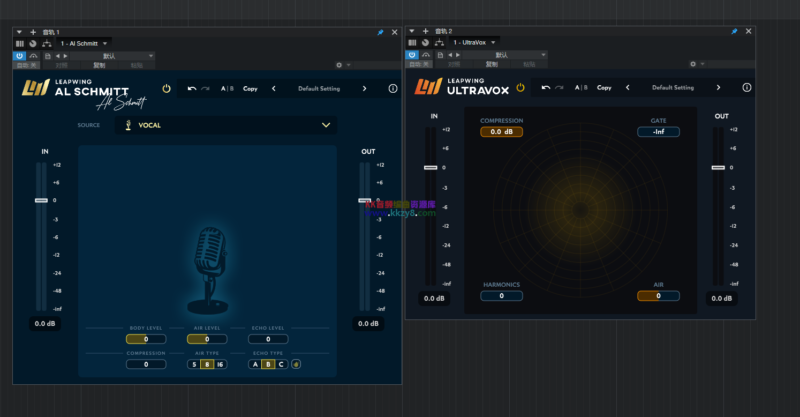Select Air Type 16
Screen dimensions: 800x417
click(220, 364)
